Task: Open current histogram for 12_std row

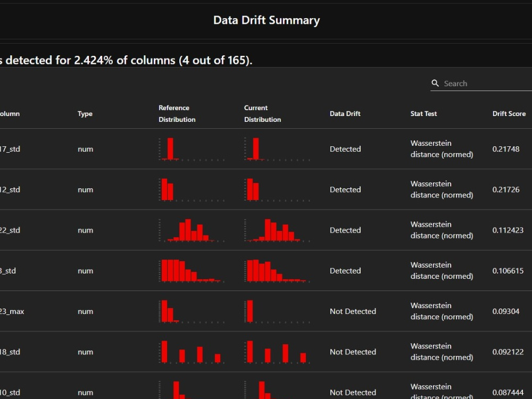Action: 277,189
